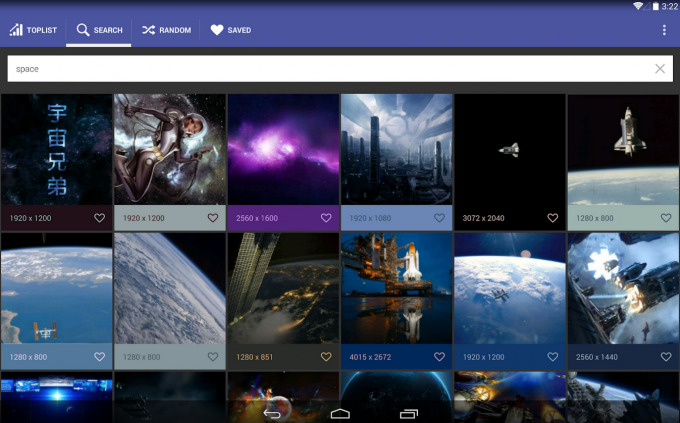Favorite the astronaut woman wallpaper

[x=212, y=218]
